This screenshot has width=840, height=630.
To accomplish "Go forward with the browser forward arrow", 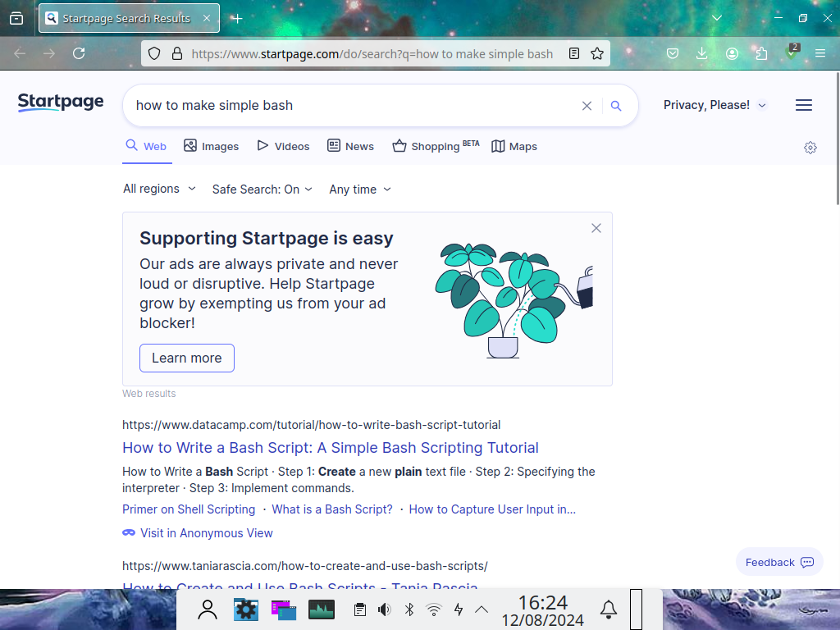I will coord(48,53).
